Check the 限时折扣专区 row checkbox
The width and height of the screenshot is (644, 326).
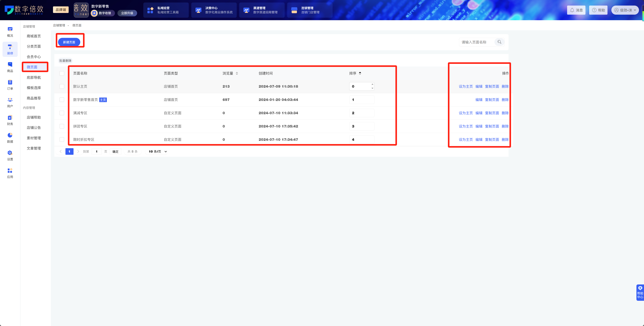pyautogui.click(x=62, y=139)
